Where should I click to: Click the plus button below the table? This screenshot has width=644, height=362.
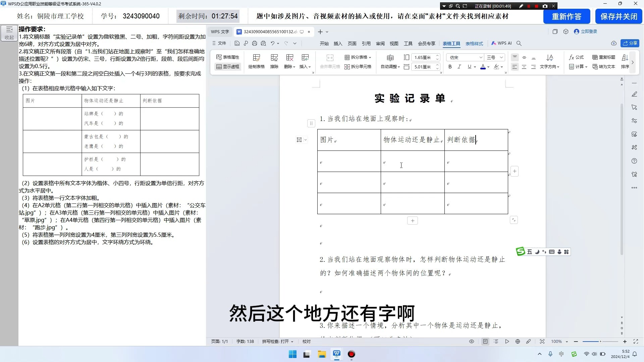[412, 220]
